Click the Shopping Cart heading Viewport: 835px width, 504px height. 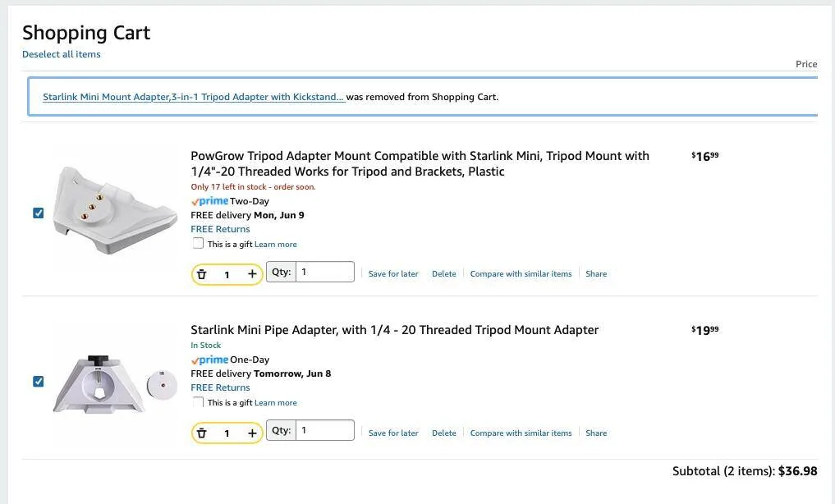86,33
